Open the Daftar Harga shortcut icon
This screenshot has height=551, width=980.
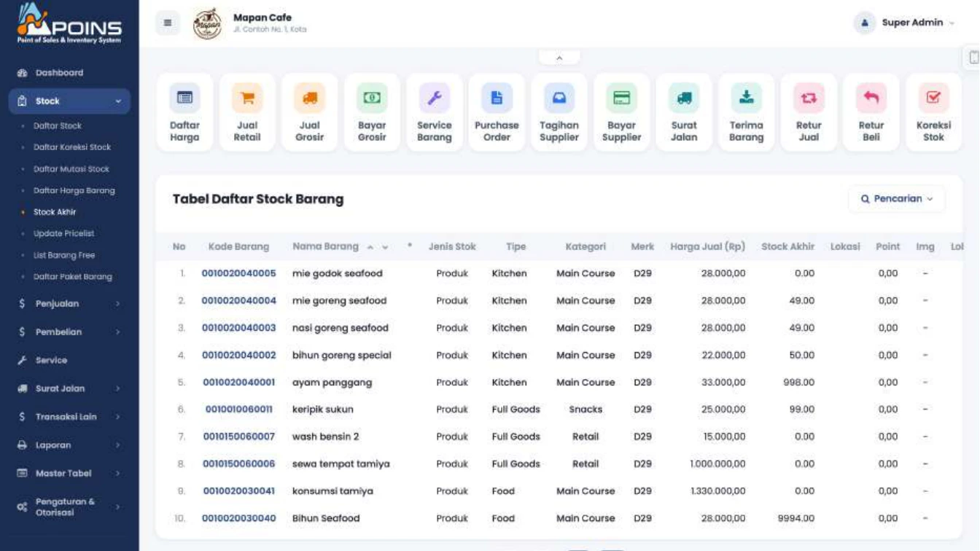[x=184, y=98]
